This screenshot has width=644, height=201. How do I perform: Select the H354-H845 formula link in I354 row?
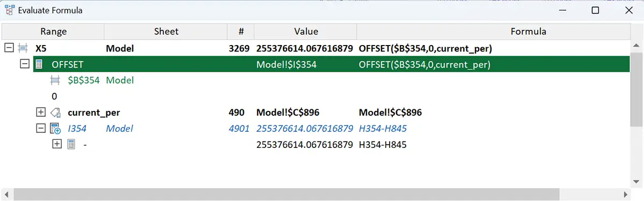pyautogui.click(x=383, y=129)
